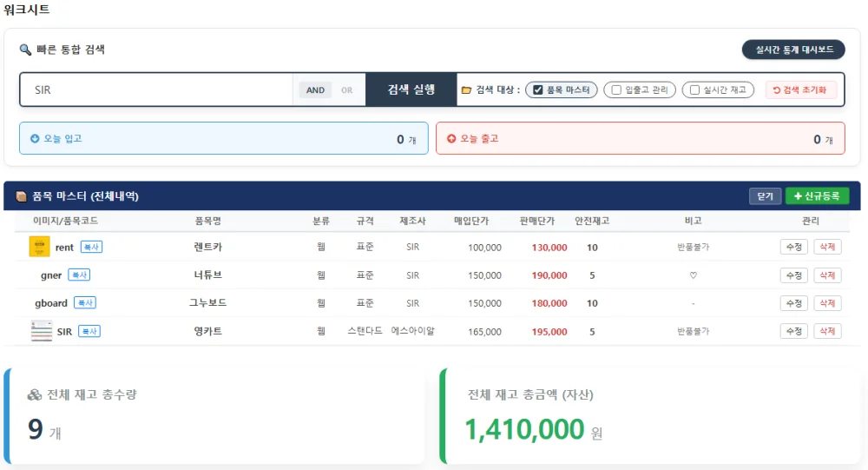The height and width of the screenshot is (470, 868).
Task: Click the box icon beside 품목 마스터 header
Action: (21, 196)
